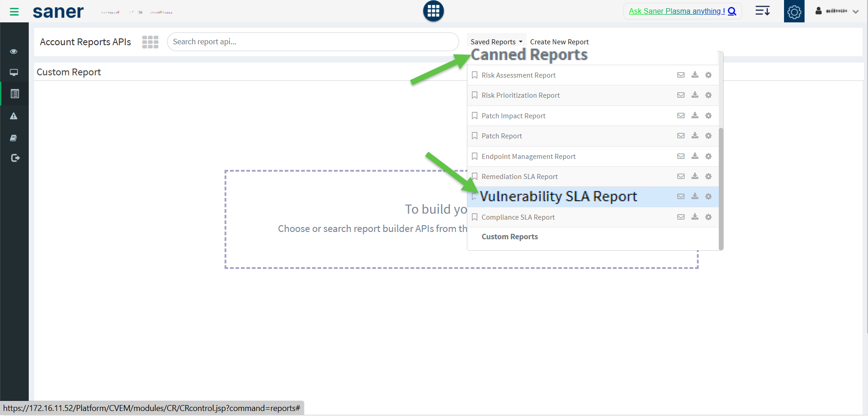The image size is (868, 416).
Task: Select Remediation SLA Report from list
Action: pos(519,177)
